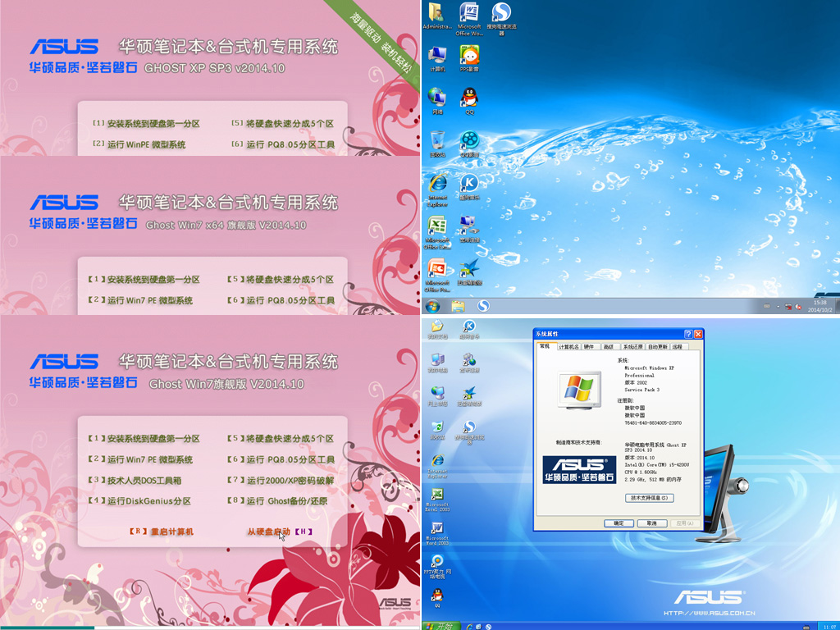This screenshot has width=840, height=630.
Task: Launch Sogou browser on the XP desktop
Action: coord(469,433)
